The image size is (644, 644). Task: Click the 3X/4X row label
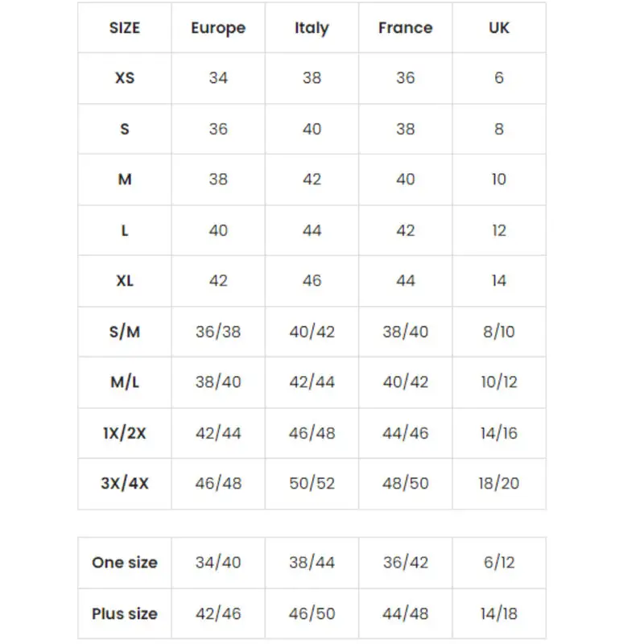tap(125, 484)
